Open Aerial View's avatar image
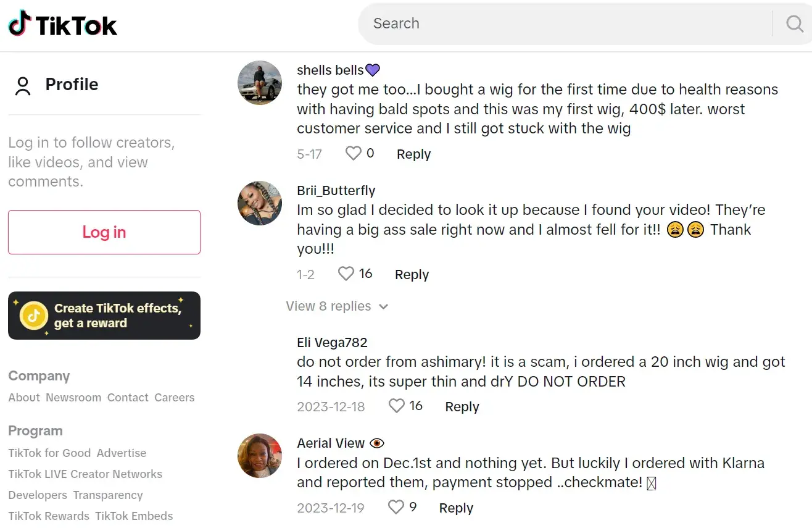 (x=260, y=456)
